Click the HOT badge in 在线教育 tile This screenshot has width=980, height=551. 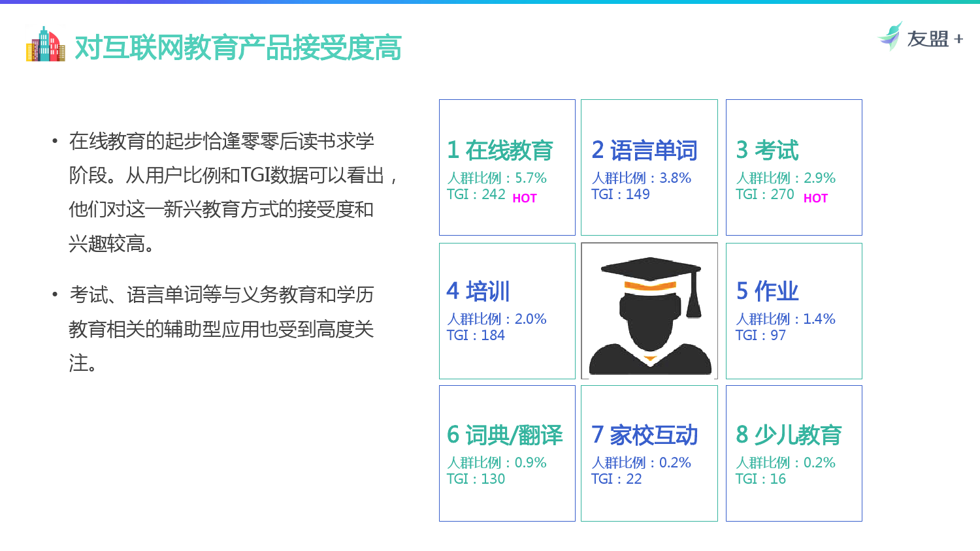(525, 198)
